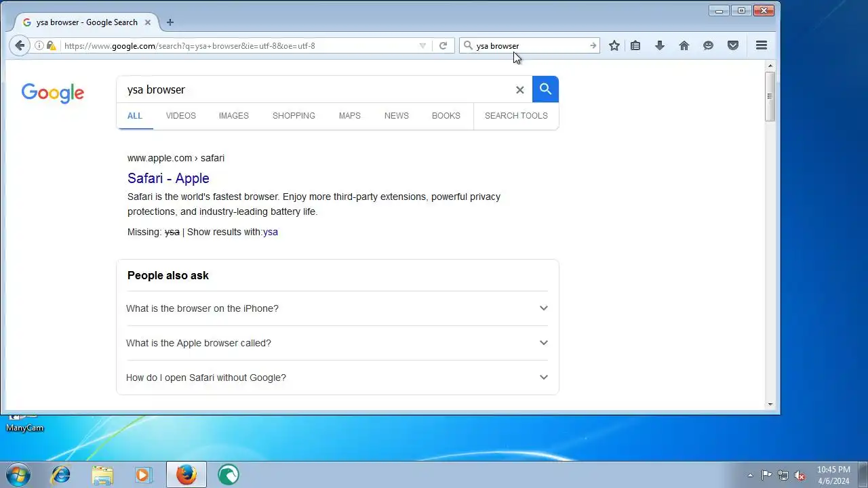Select the ysa browser - Google Search tab
868x488 pixels.
point(87,22)
